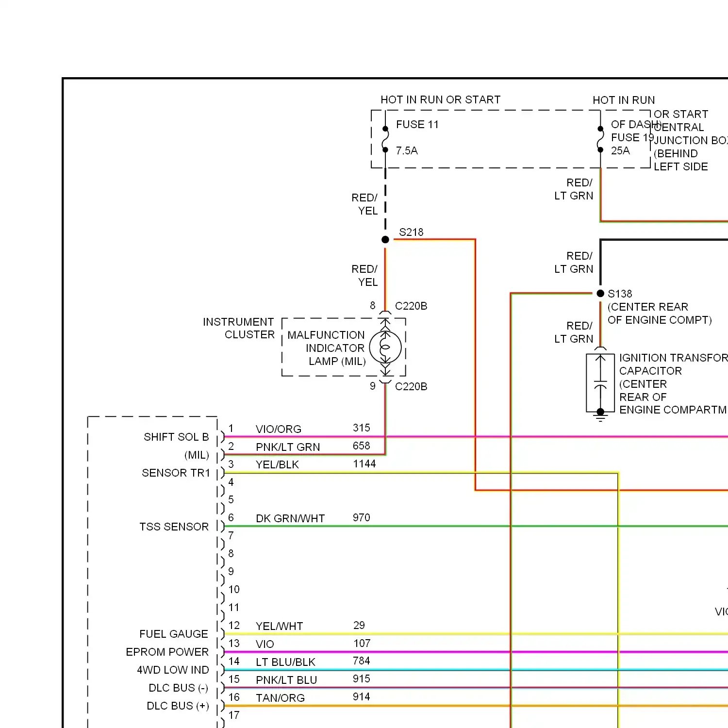Click "RED/LT GRN" label under Fuse 19
Viewport: 728px width, 728px height.
coord(574,189)
